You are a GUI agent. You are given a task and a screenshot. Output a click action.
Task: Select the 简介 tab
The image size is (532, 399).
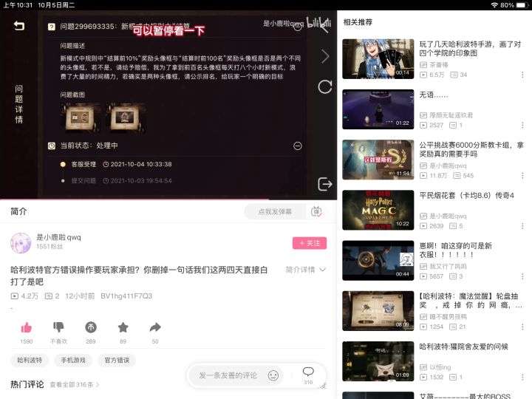[x=18, y=211]
